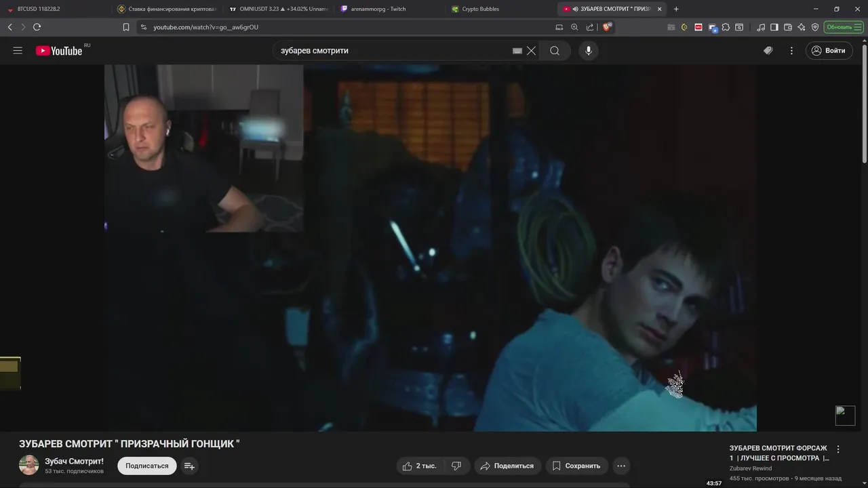Screen dimensions: 868x488
Task: Click the video player area
Action: (430, 248)
